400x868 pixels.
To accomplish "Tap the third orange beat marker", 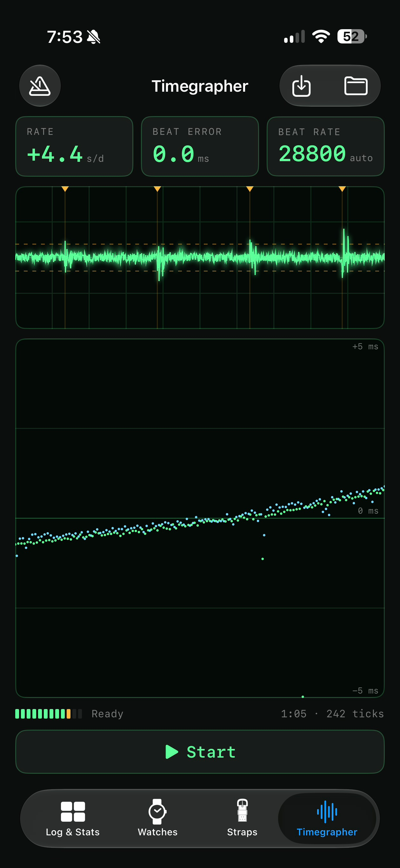I will [x=250, y=189].
